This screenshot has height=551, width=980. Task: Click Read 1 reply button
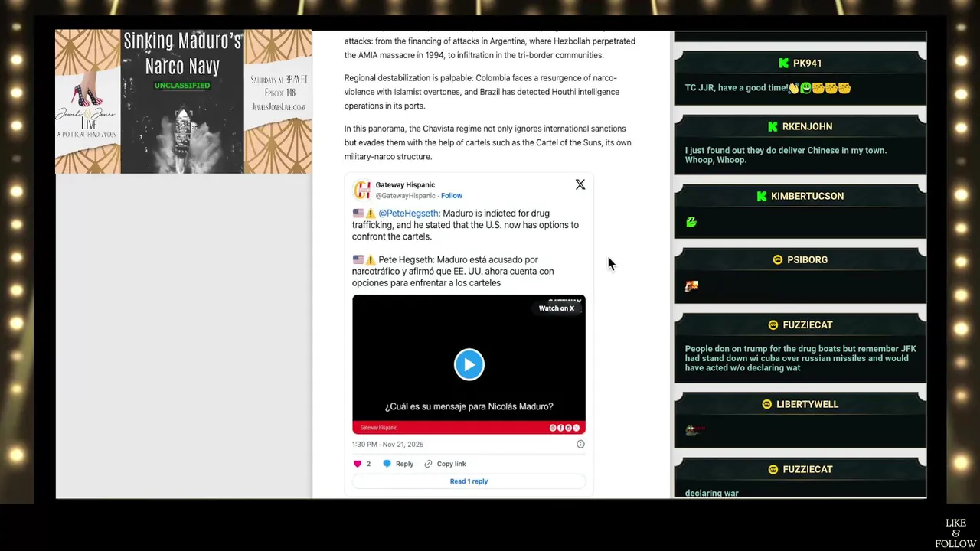pos(469,481)
